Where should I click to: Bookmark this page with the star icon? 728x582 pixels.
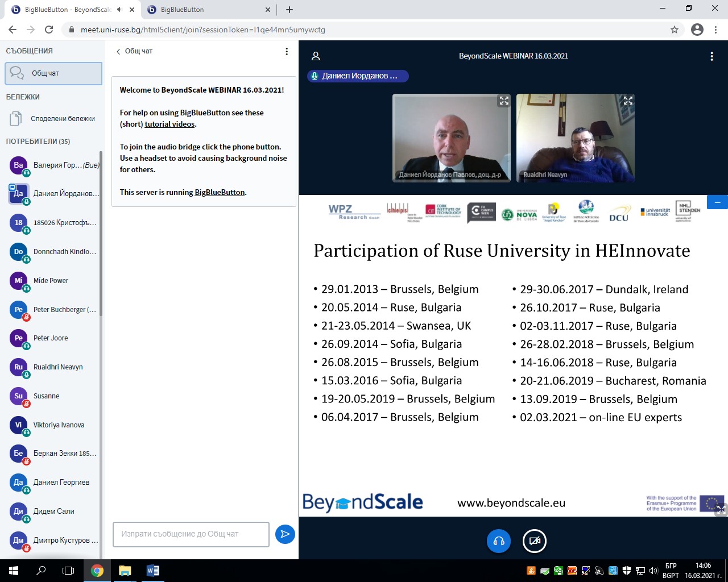click(x=675, y=30)
